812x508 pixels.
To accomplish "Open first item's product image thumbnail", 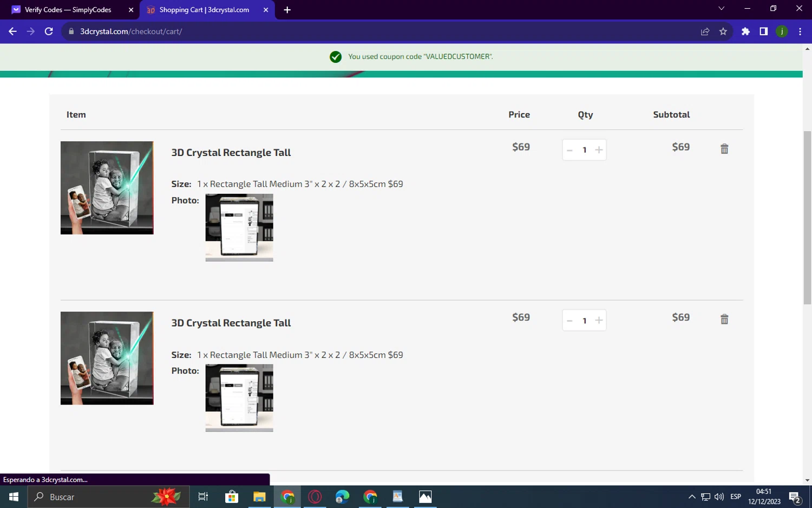I will pos(107,188).
